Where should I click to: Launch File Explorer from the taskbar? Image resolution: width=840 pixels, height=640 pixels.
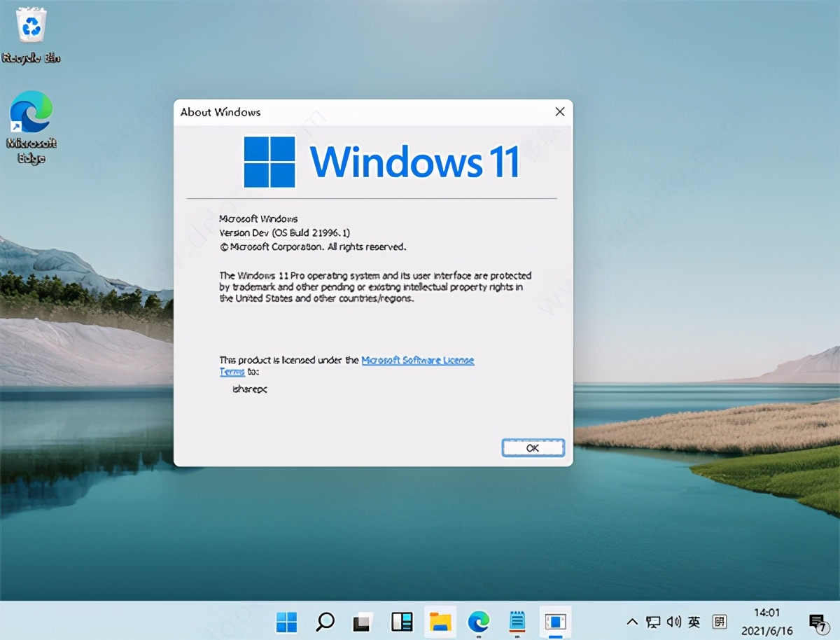point(440,622)
